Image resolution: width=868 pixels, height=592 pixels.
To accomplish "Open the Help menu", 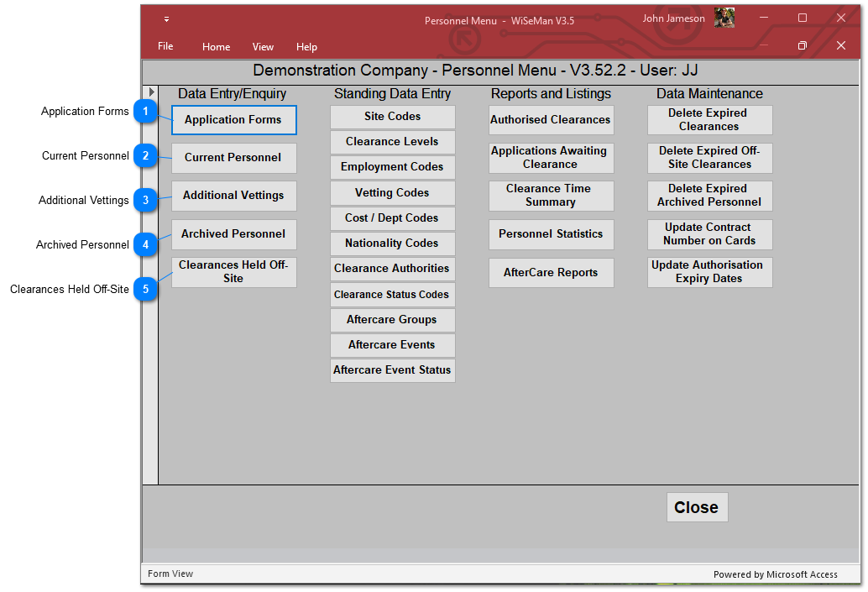I will pyautogui.click(x=306, y=47).
